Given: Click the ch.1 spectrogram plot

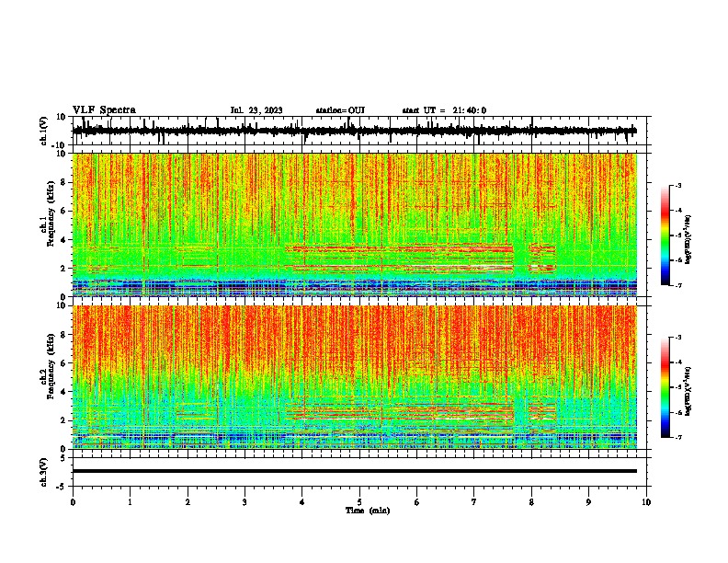Looking at the screenshot, I should click(x=355, y=224).
